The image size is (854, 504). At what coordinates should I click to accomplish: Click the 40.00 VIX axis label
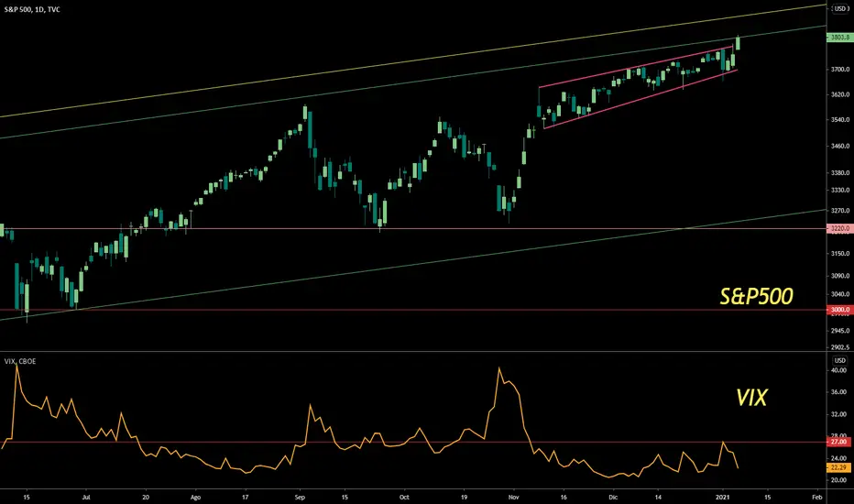tap(839, 370)
